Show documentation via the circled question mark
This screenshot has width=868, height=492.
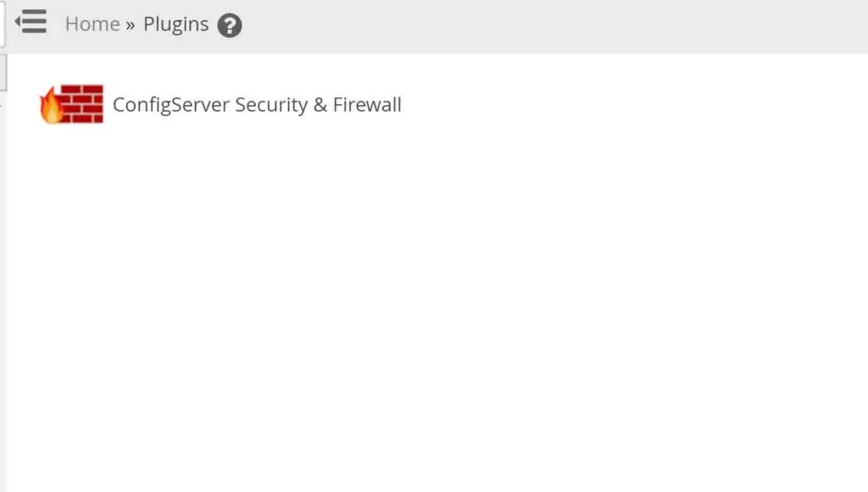[229, 25]
